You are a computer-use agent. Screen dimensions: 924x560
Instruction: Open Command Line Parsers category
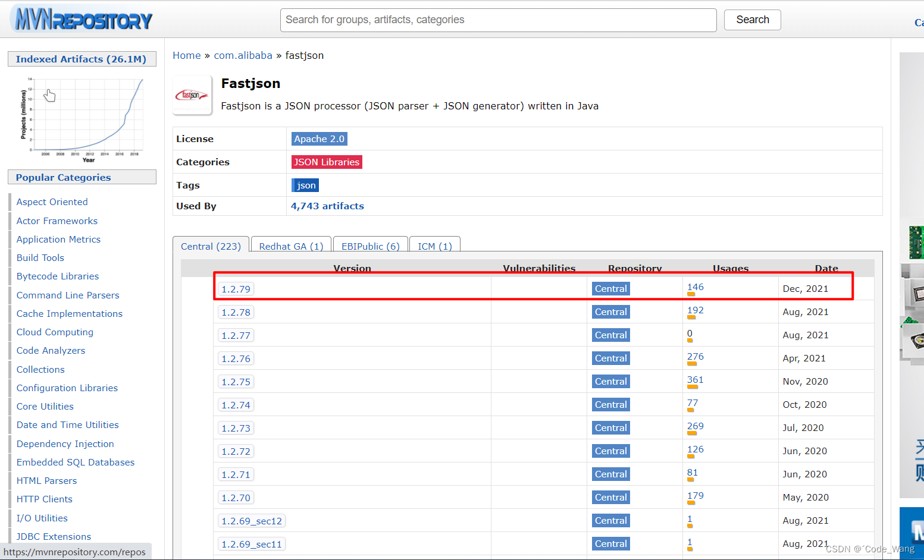tap(68, 295)
